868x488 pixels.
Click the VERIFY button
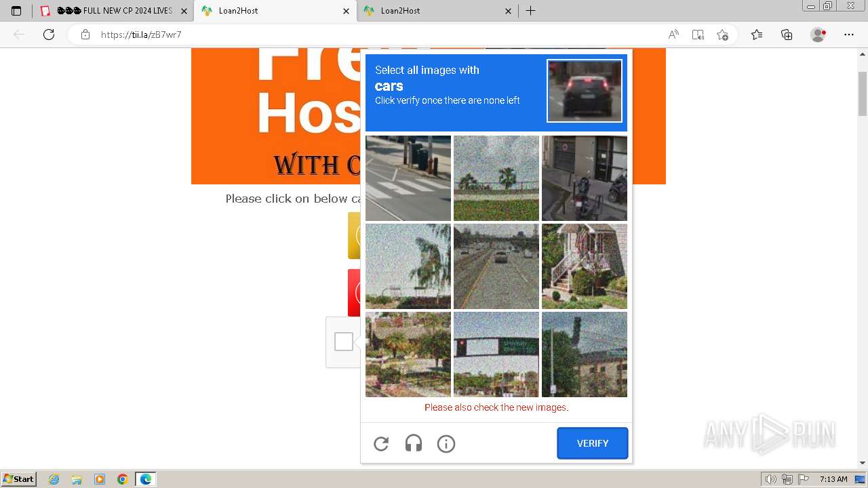click(593, 443)
